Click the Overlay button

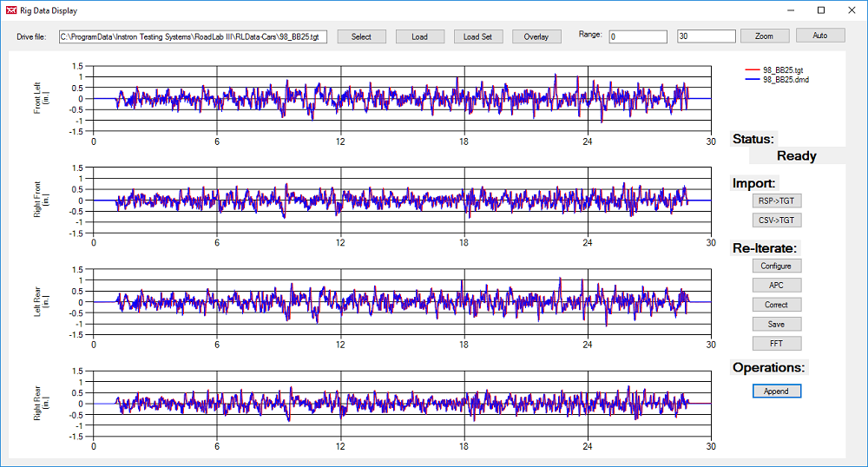click(x=536, y=36)
